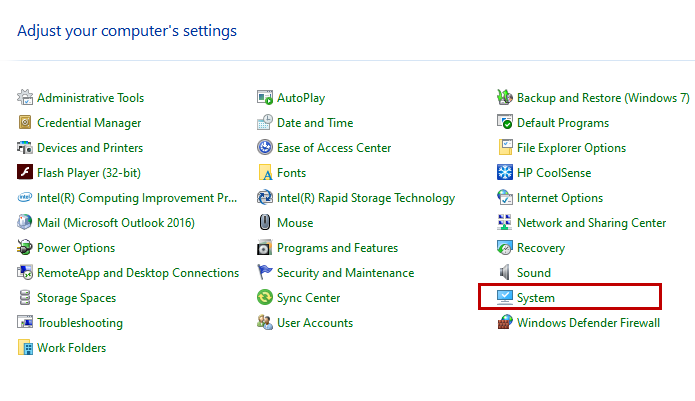Click the Windows Defender Firewall icon
The height and width of the screenshot is (401, 695).
[x=506, y=323]
